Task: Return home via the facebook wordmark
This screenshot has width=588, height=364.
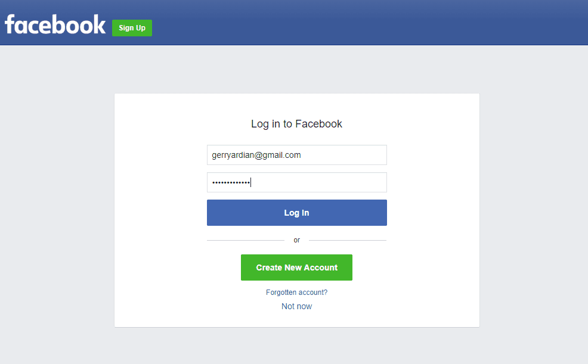Action: (55, 24)
